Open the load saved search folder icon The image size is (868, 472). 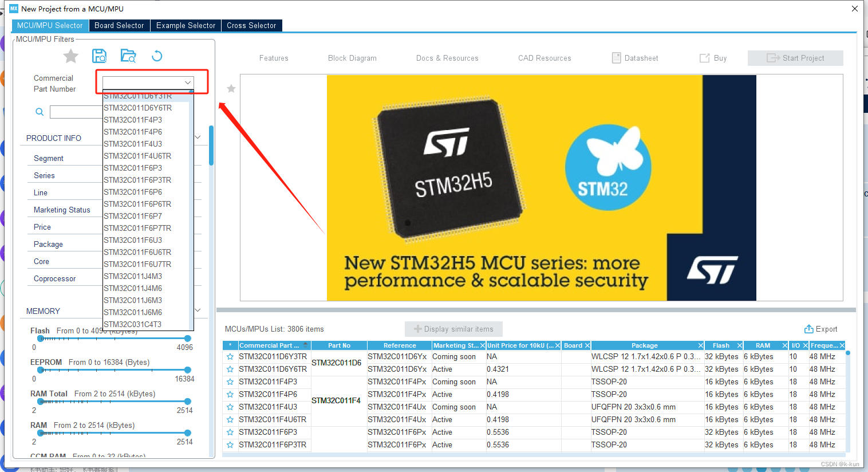pos(128,56)
